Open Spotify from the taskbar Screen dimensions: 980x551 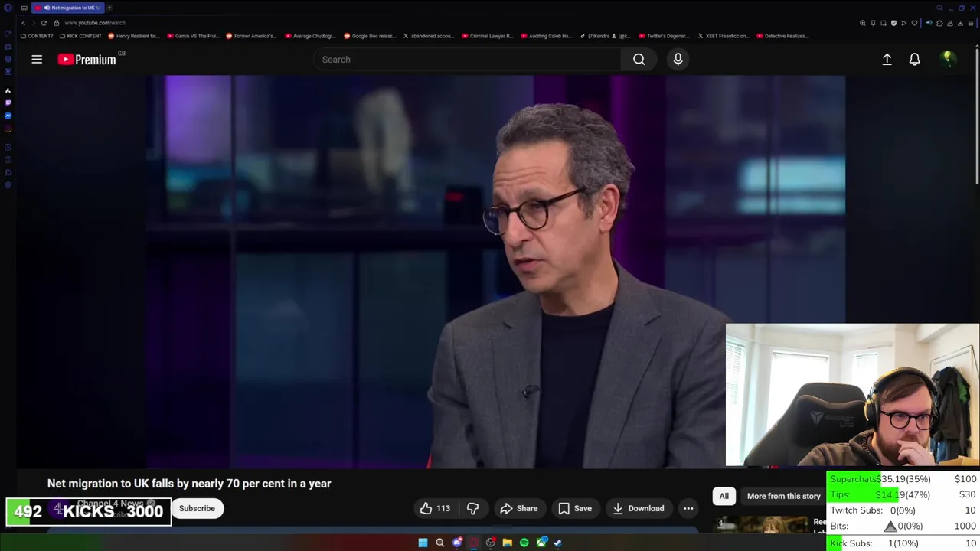tap(524, 543)
